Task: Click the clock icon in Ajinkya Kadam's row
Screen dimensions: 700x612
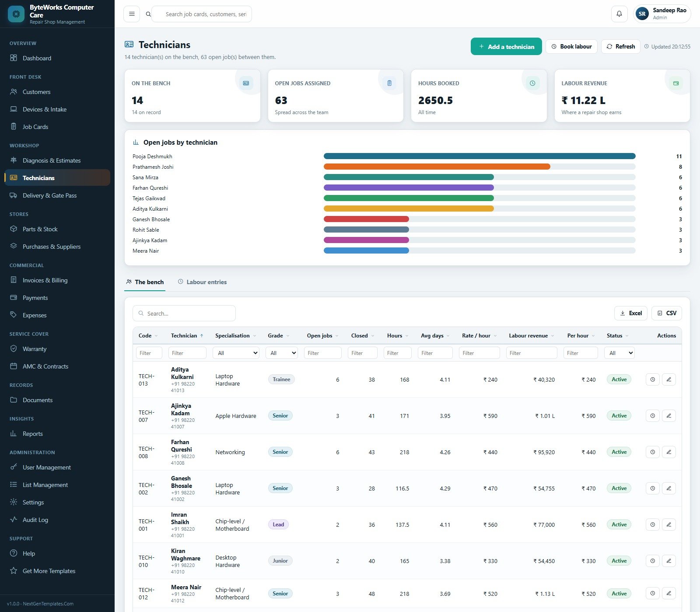Action: [x=652, y=416]
